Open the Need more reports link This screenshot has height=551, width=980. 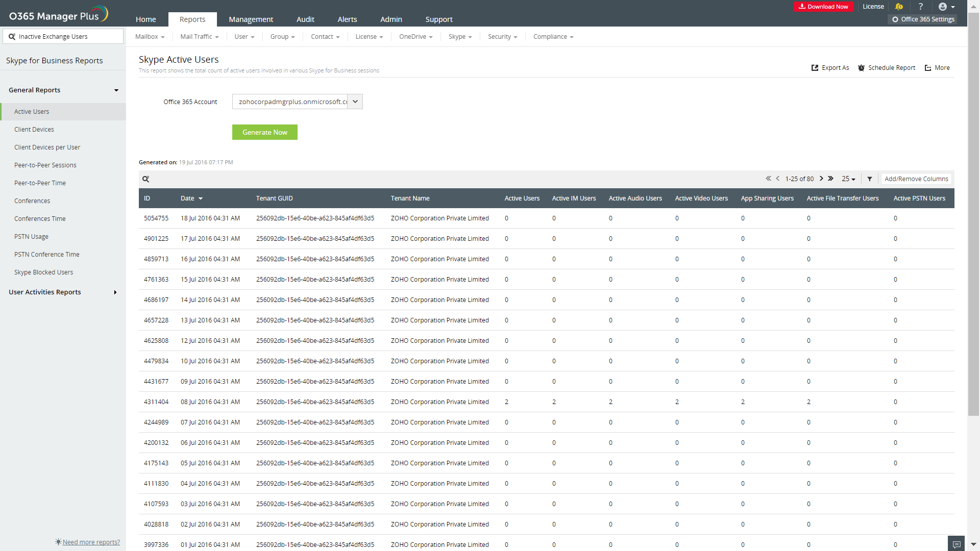tap(91, 542)
